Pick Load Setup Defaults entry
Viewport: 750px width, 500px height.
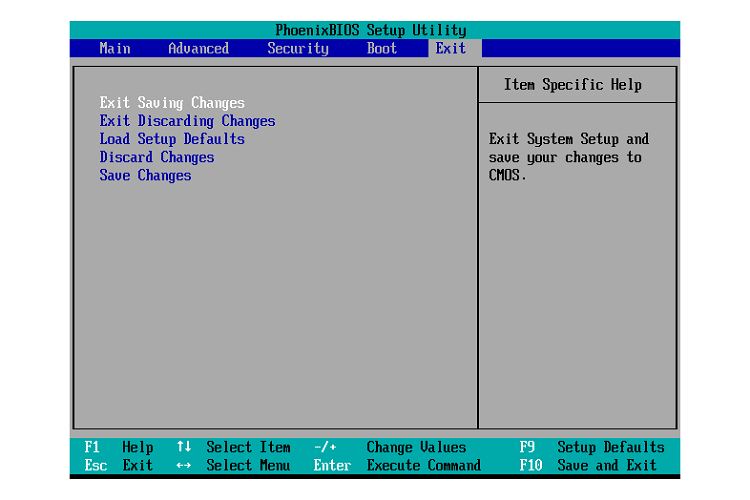[x=172, y=139]
